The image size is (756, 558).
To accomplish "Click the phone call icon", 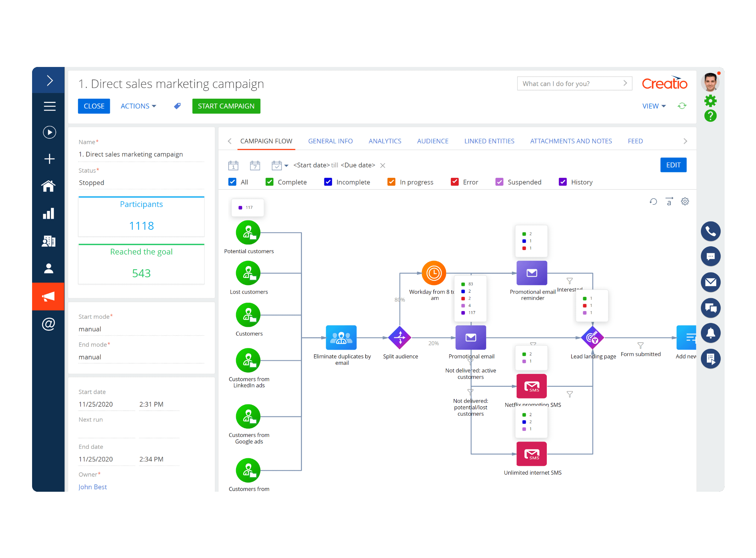I will coord(710,231).
